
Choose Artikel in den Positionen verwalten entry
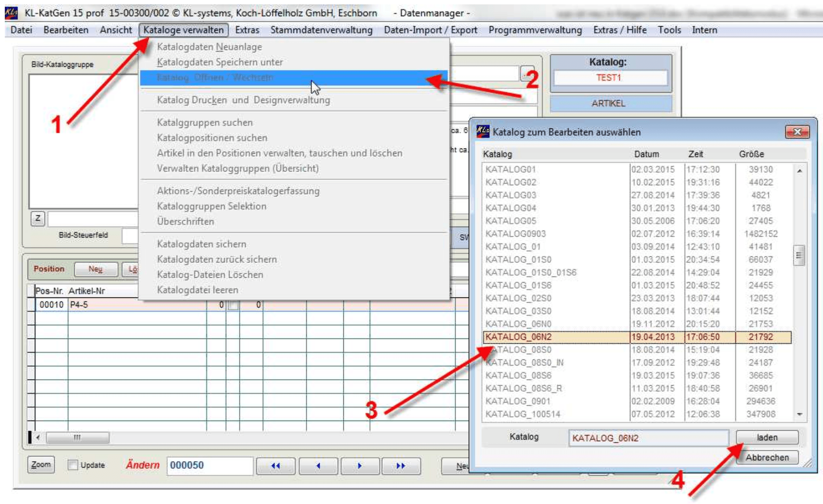[x=294, y=153]
